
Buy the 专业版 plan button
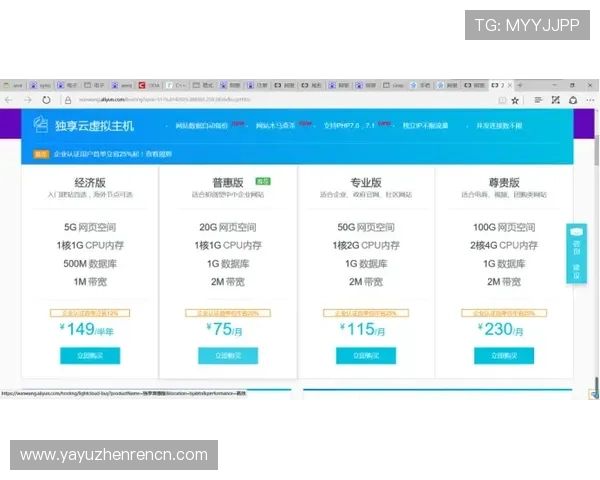click(x=366, y=356)
